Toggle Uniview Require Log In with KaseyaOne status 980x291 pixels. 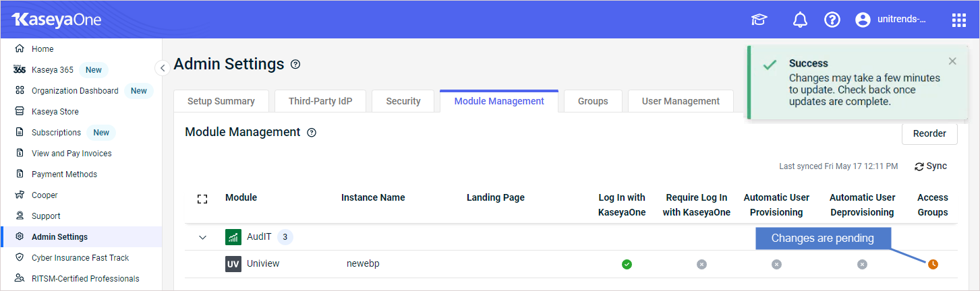click(701, 264)
